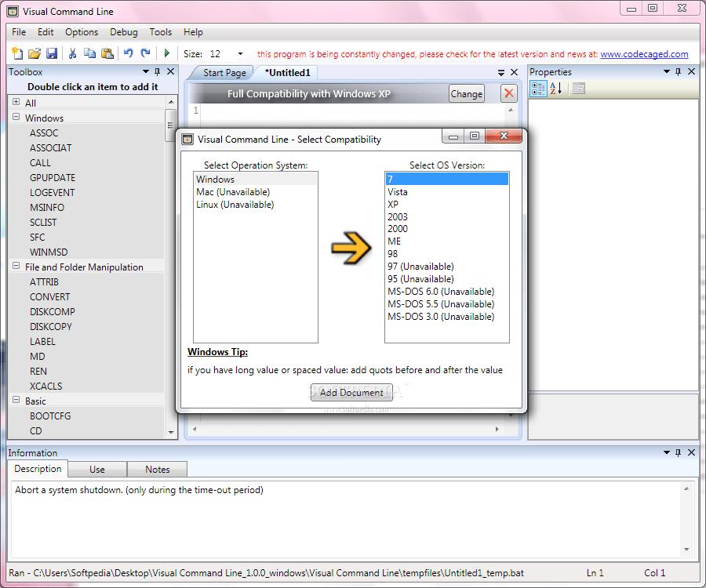The image size is (706, 588).
Task: Click the Categorized view icon in Properties
Action: 538,89
